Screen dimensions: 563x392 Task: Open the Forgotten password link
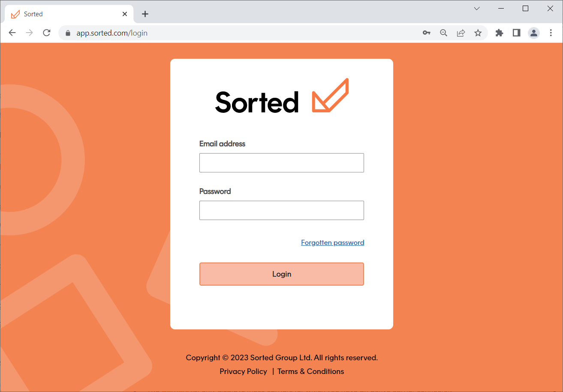tap(332, 242)
